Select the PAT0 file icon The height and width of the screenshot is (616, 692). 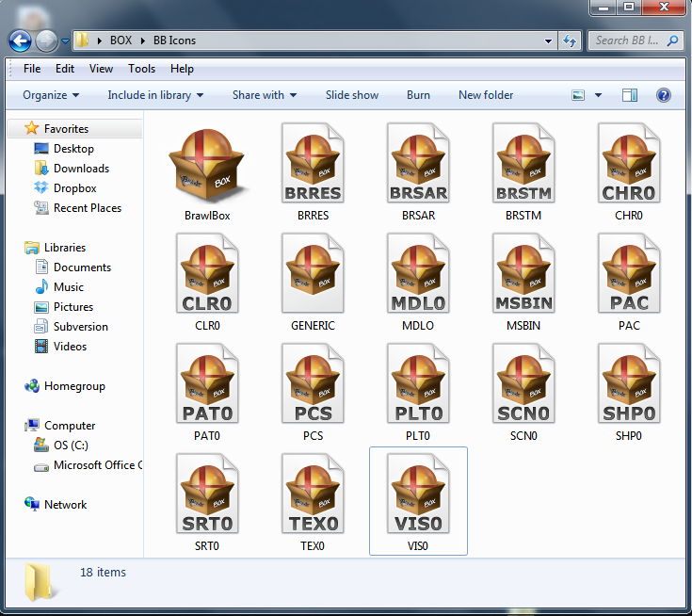point(207,383)
